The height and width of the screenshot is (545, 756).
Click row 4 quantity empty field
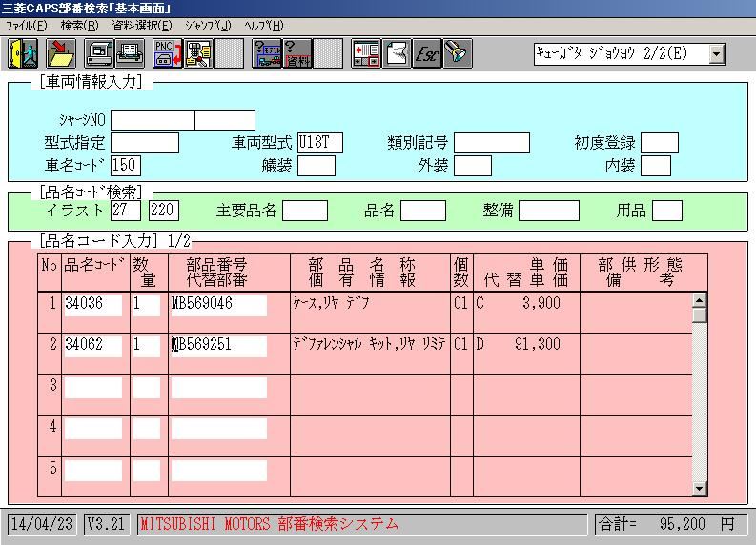click(x=147, y=429)
